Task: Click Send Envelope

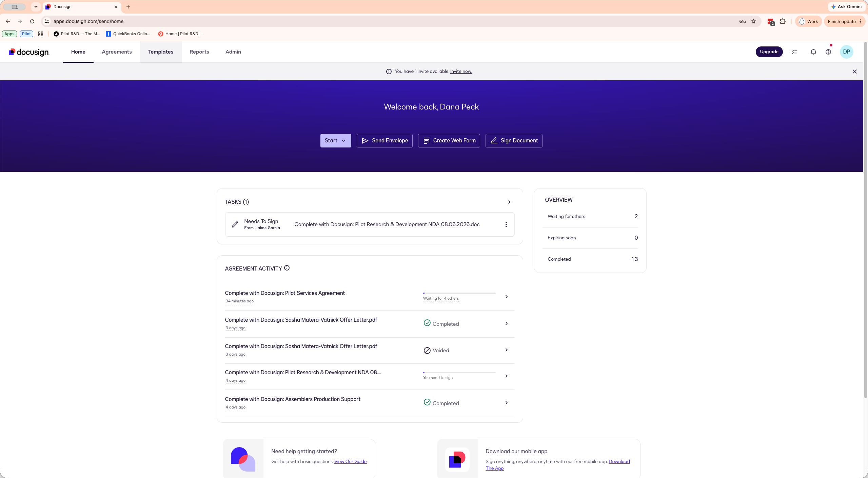Action: pyautogui.click(x=384, y=141)
